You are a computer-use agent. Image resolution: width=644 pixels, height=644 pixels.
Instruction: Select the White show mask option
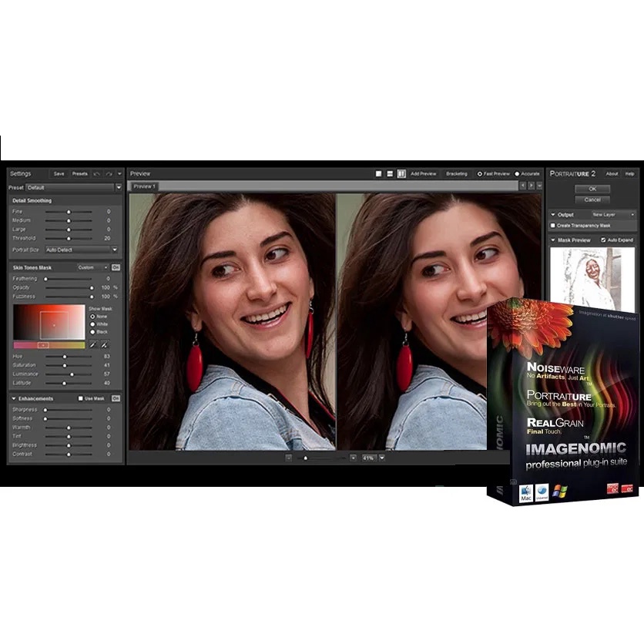93,324
